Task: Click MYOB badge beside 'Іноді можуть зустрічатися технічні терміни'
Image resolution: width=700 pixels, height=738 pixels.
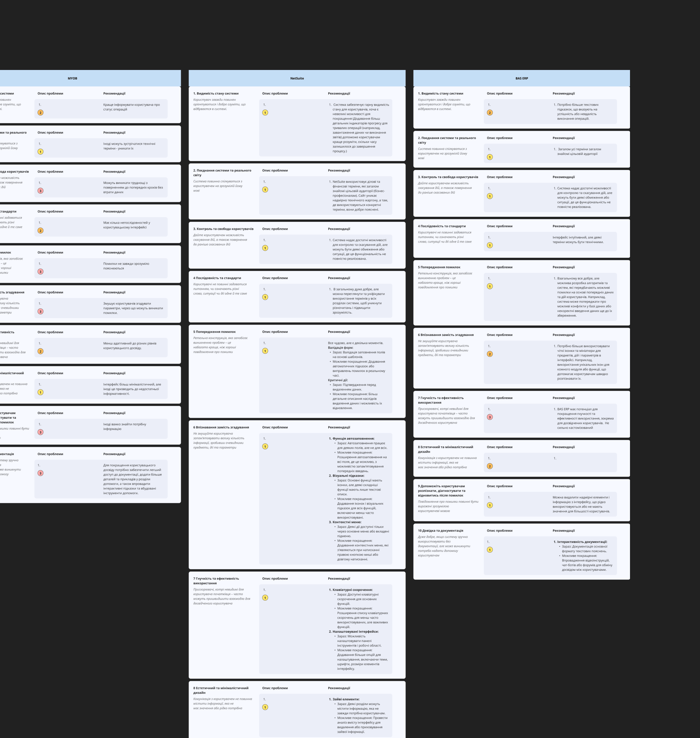Action: [40, 152]
